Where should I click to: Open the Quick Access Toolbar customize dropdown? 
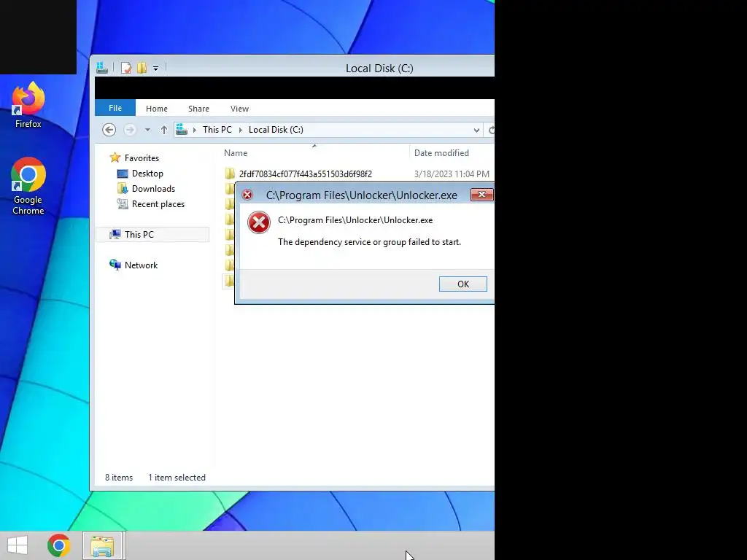pos(156,69)
